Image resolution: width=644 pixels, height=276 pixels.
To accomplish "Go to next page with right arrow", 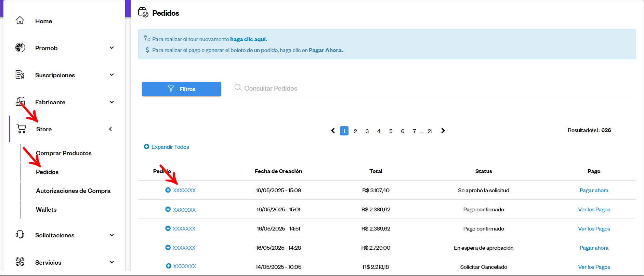I will (x=443, y=131).
